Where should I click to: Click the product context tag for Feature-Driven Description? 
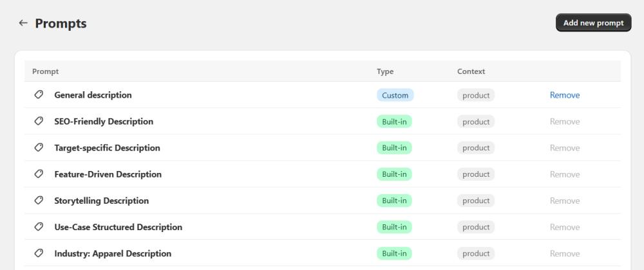pyautogui.click(x=476, y=174)
